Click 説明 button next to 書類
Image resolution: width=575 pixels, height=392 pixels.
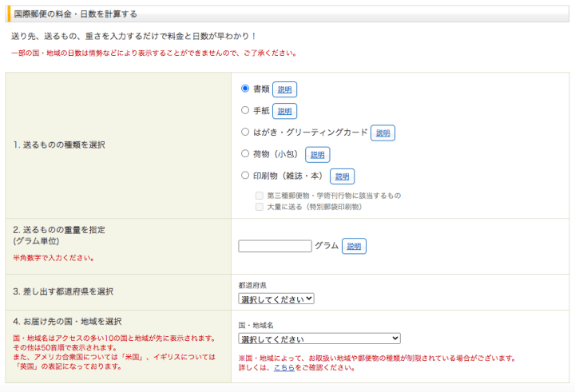coord(284,89)
